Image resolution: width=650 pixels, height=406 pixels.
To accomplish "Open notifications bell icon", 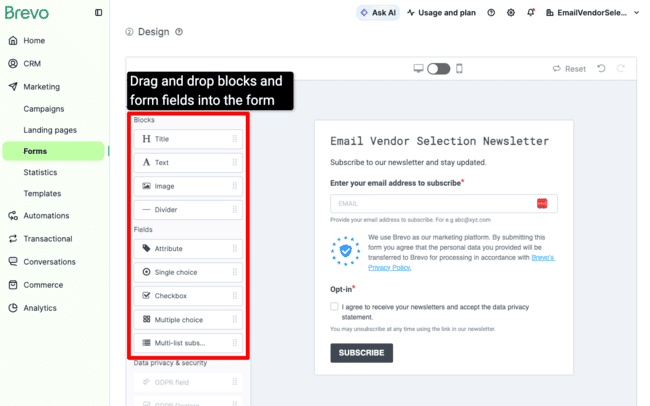I will tap(531, 12).
